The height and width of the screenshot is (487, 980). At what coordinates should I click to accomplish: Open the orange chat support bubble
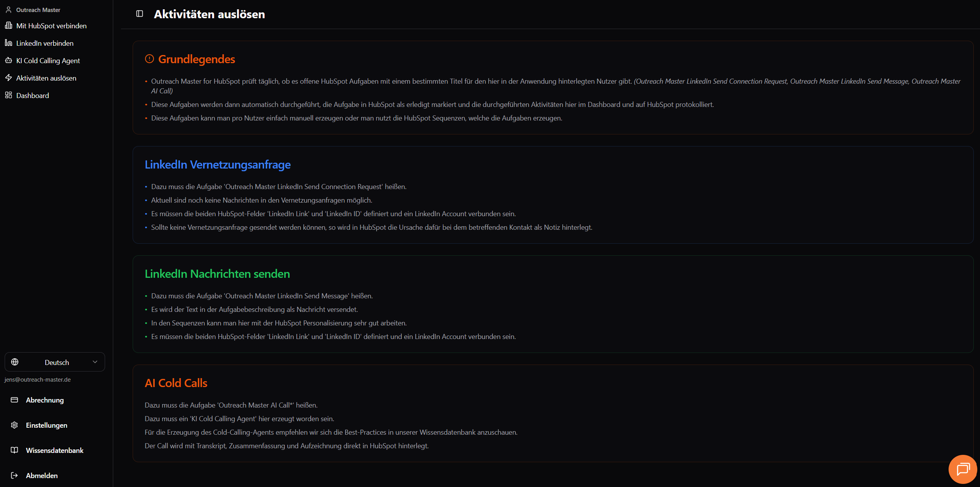(963, 469)
